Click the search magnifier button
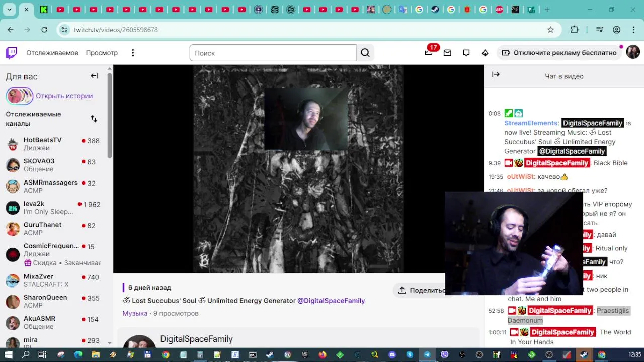This screenshot has height=362, width=644. (365, 53)
